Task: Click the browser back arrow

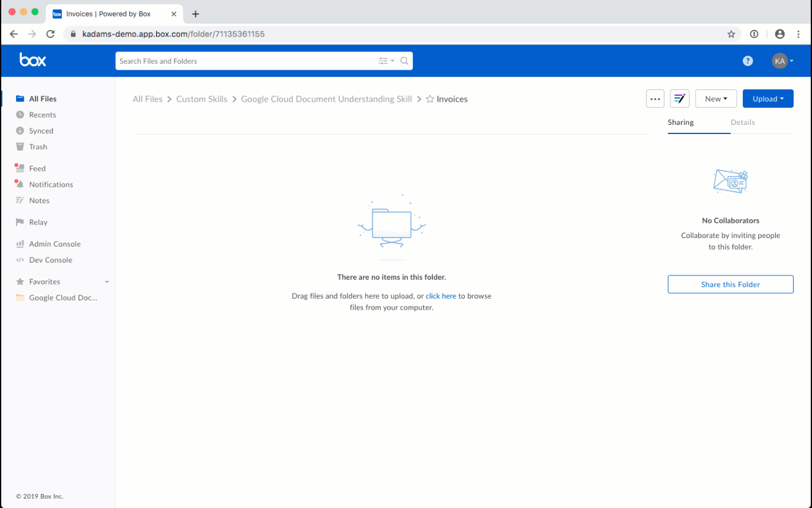Action: [x=14, y=34]
